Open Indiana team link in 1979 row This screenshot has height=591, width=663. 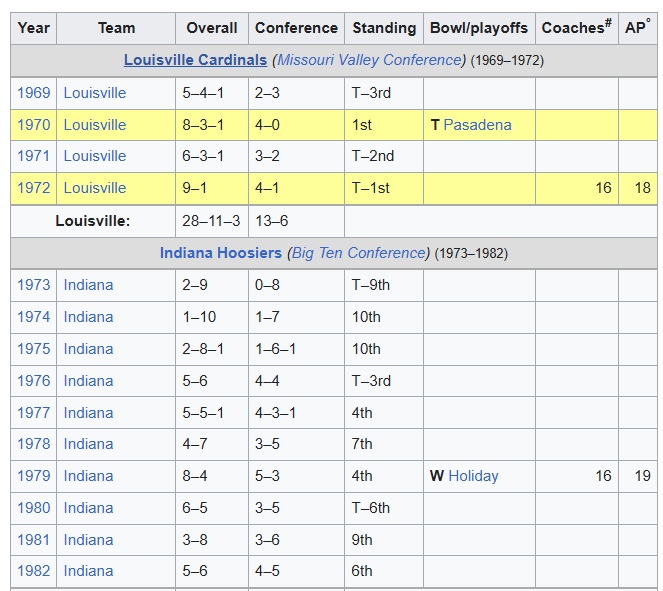pos(88,476)
